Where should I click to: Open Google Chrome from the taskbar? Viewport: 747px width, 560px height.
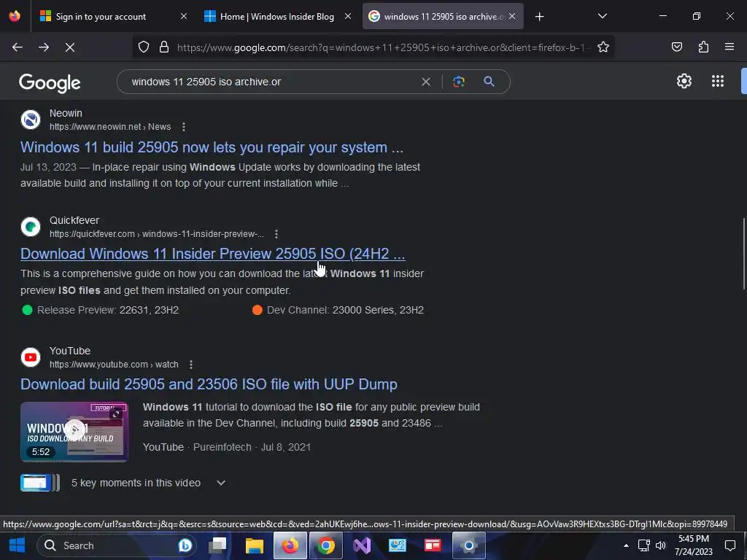326,545
